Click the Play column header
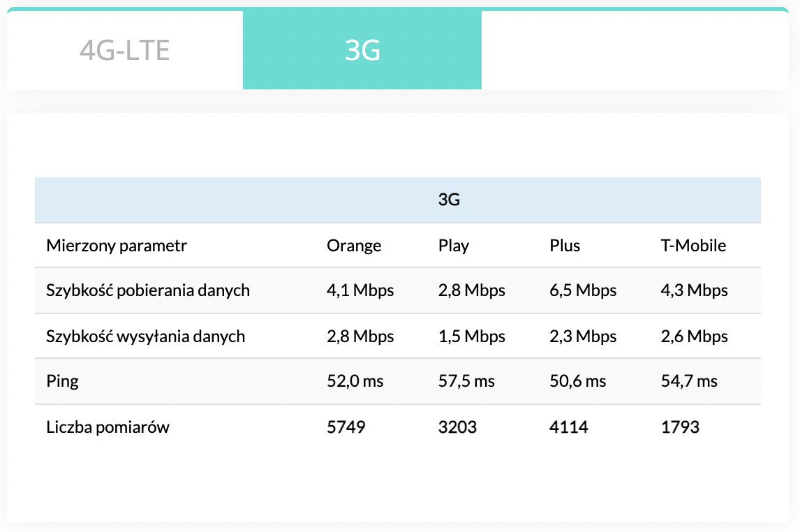 [454, 245]
